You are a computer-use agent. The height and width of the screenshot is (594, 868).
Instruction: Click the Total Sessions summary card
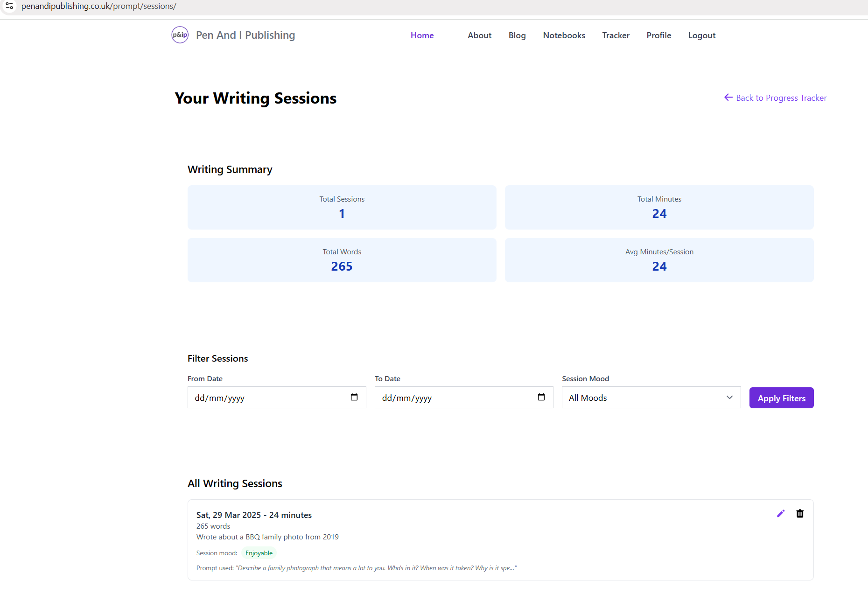click(x=342, y=207)
